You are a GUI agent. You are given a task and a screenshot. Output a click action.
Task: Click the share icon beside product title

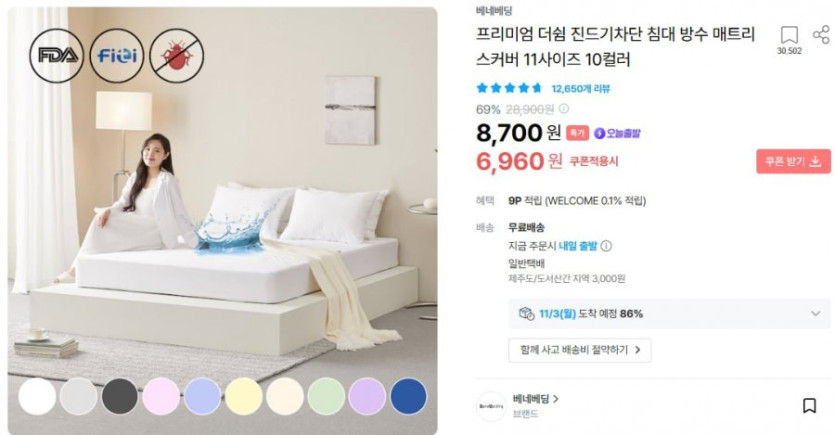click(x=821, y=35)
